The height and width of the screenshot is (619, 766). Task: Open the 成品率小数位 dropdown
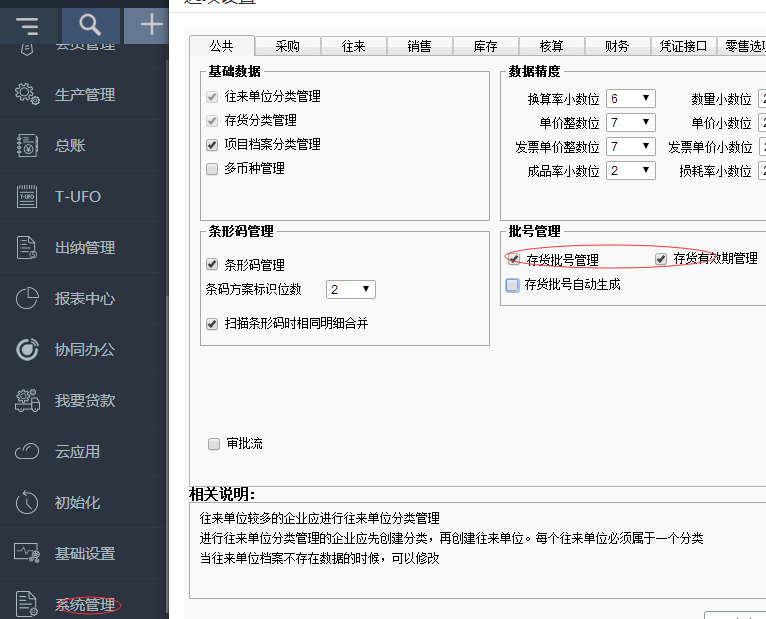point(631,171)
